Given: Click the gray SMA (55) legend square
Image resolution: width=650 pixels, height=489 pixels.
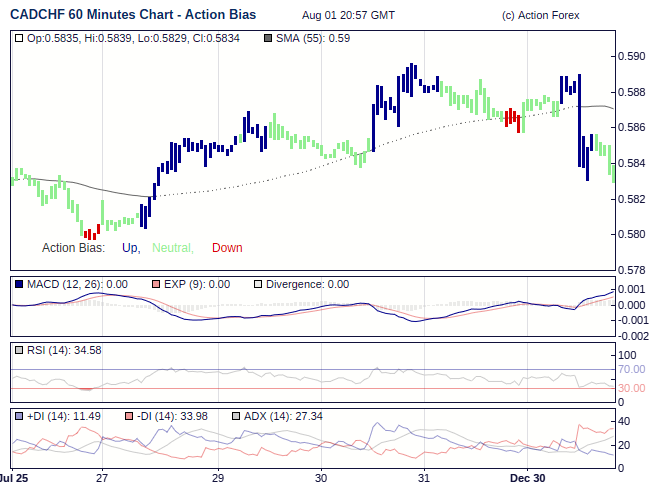Looking at the screenshot, I should 267,38.
